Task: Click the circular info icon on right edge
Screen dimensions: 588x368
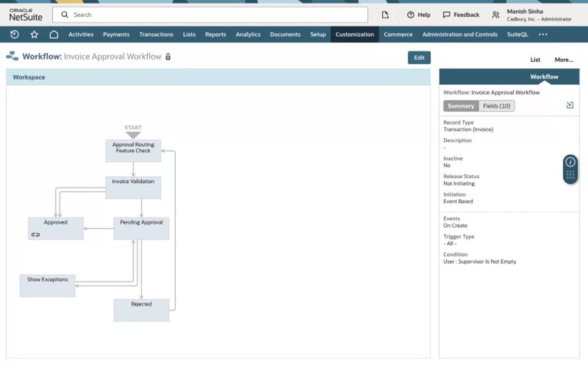Action: pos(570,162)
